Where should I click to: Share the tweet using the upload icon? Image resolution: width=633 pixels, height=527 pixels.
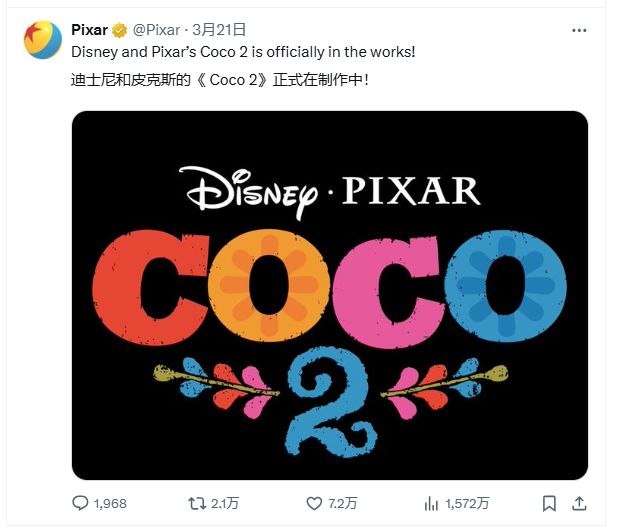580,503
